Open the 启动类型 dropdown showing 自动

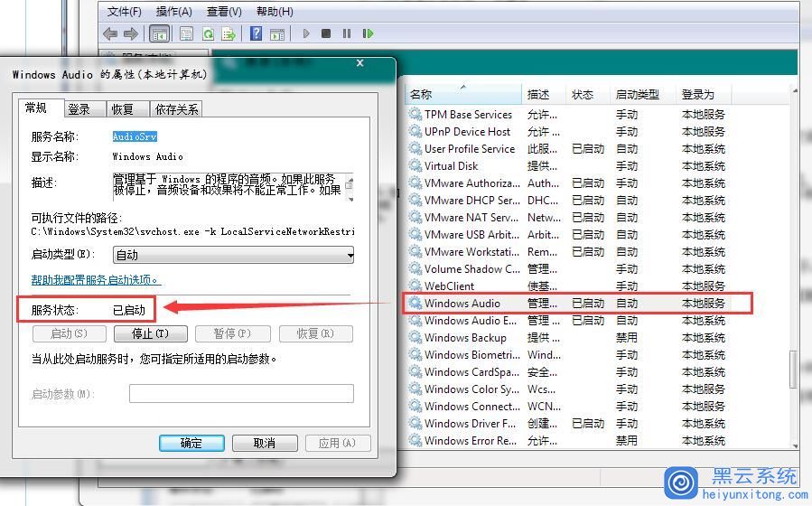pyautogui.click(x=233, y=255)
